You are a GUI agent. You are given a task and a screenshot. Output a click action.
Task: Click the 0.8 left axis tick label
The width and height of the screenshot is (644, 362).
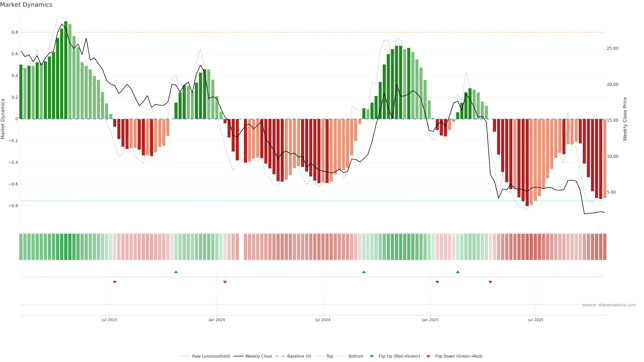[x=15, y=32]
